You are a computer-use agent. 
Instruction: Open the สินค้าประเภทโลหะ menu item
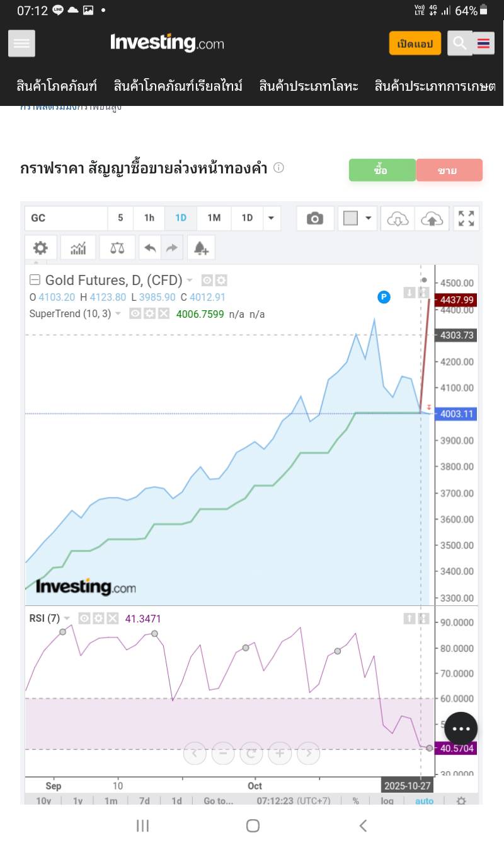308,86
